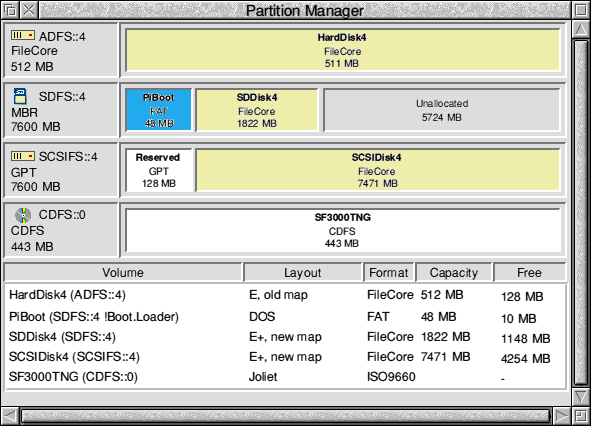
Task: Sort by the Layout column header
Action: click(x=303, y=272)
